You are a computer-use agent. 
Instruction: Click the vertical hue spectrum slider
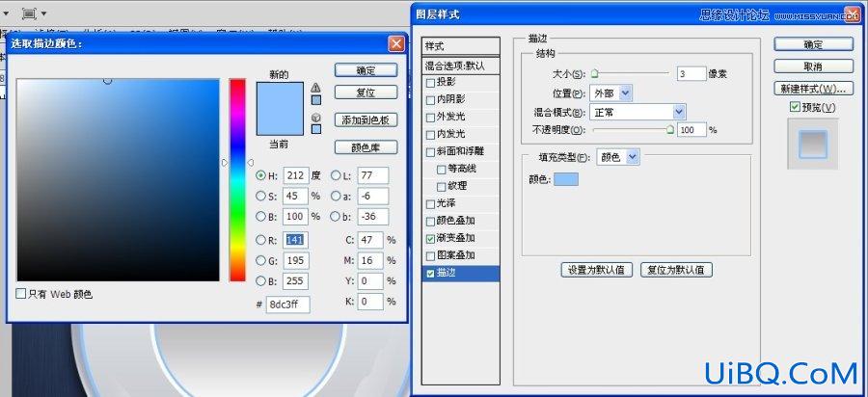tap(237, 179)
